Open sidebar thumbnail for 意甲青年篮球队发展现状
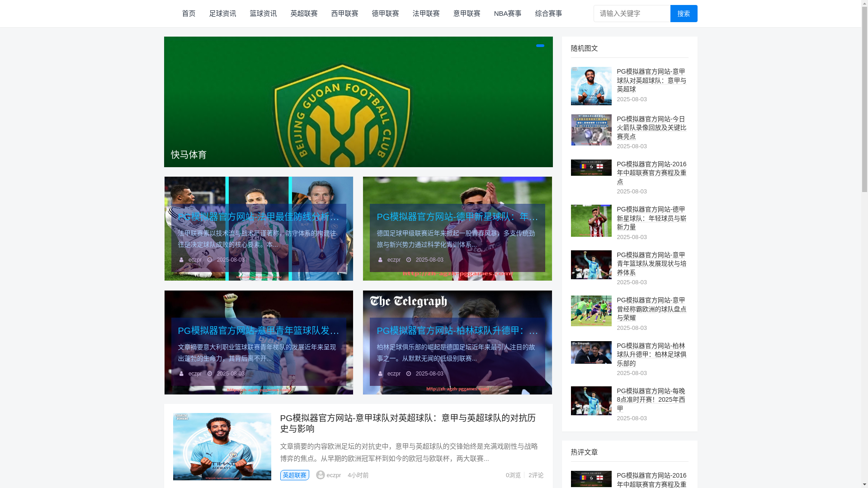The height and width of the screenshot is (488, 868). pos(591,265)
